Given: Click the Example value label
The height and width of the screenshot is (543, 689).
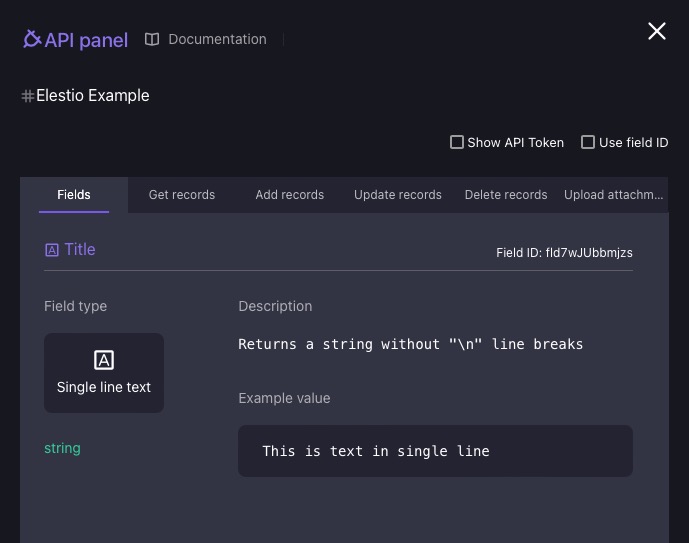Looking at the screenshot, I should point(284,398).
